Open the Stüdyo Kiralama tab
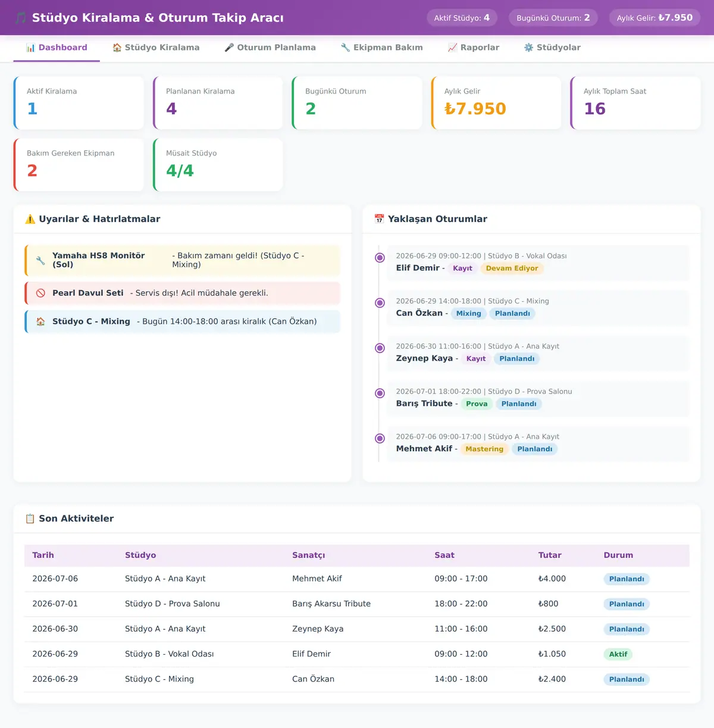 point(156,48)
